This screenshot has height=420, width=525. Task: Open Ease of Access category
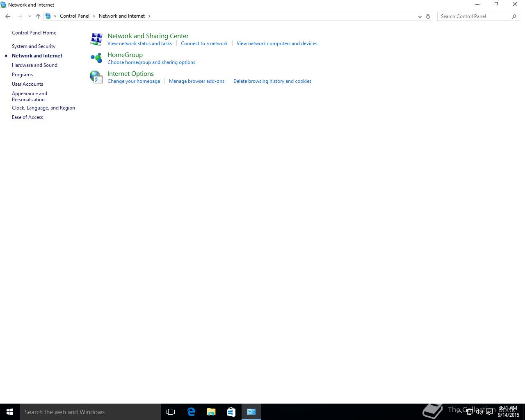(27, 117)
